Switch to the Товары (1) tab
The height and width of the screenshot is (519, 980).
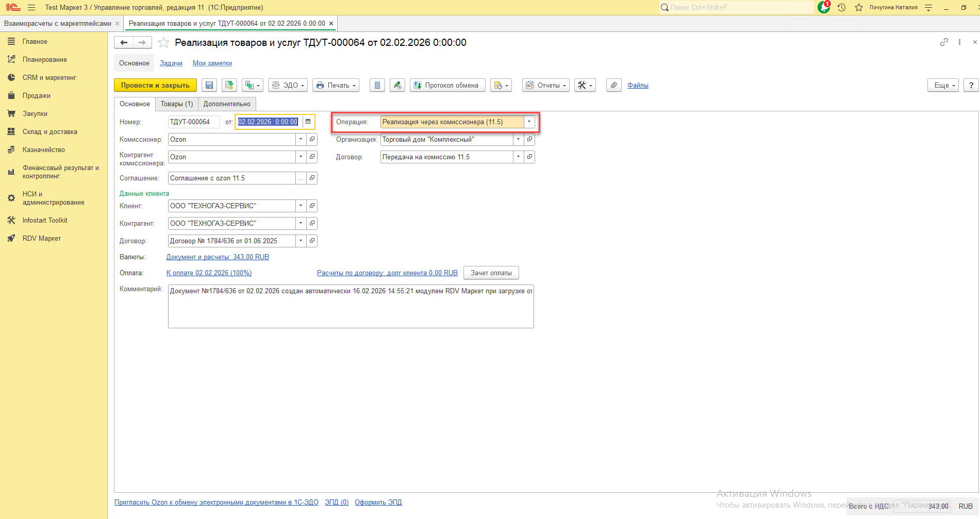(x=177, y=104)
